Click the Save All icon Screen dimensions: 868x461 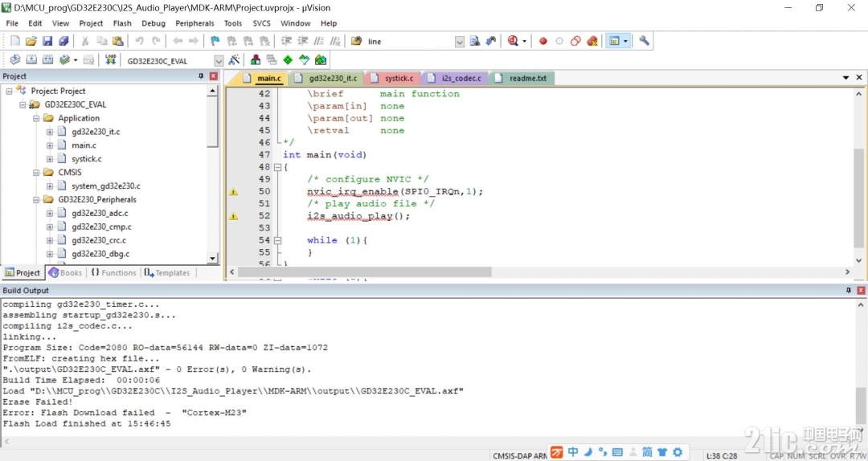pos(63,41)
